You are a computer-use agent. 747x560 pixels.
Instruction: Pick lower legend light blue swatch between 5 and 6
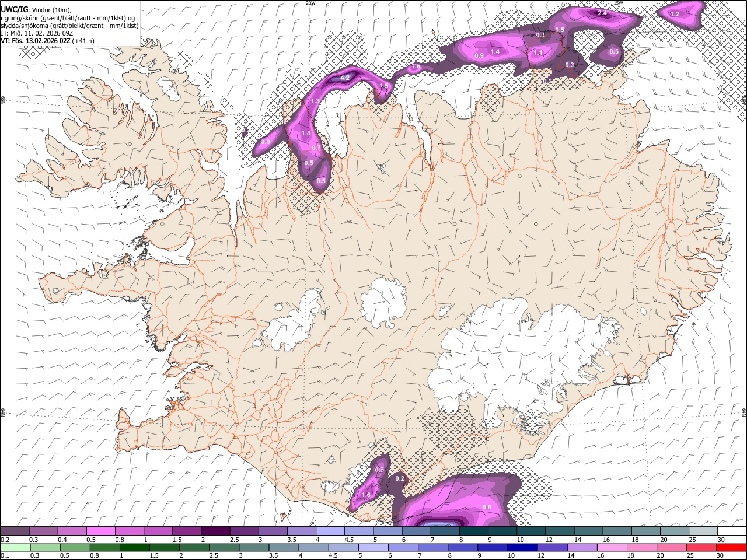point(373,547)
